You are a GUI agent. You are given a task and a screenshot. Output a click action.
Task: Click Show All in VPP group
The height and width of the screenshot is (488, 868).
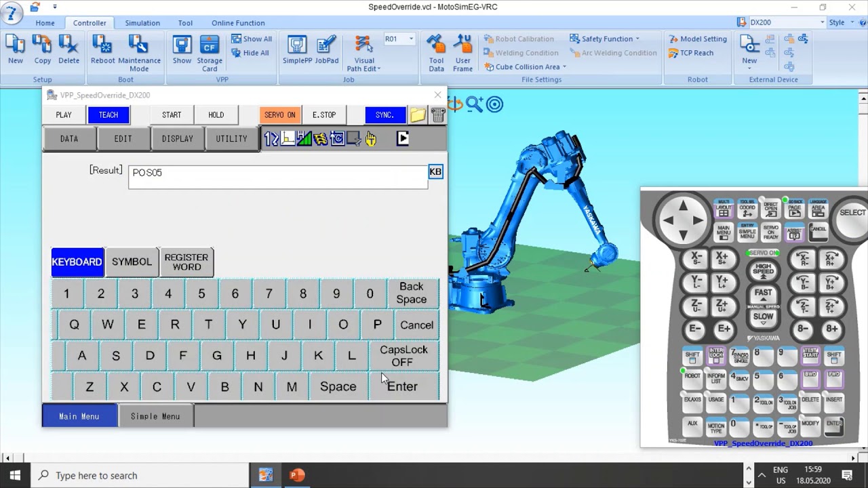tap(252, 39)
